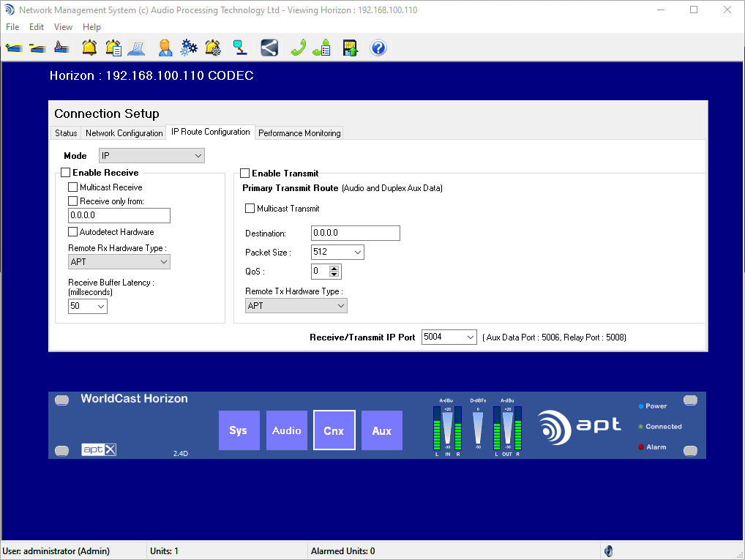Open the blue gears settings icon
This screenshot has width=745, height=560.
189,48
